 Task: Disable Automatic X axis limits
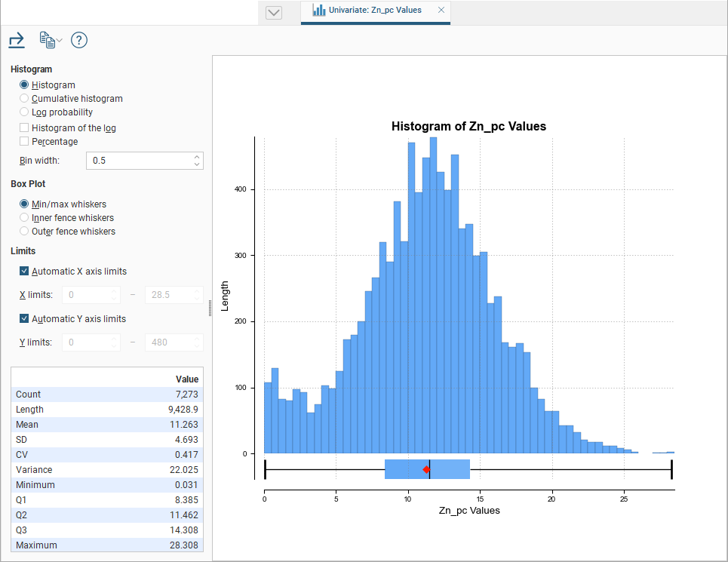[x=24, y=272]
